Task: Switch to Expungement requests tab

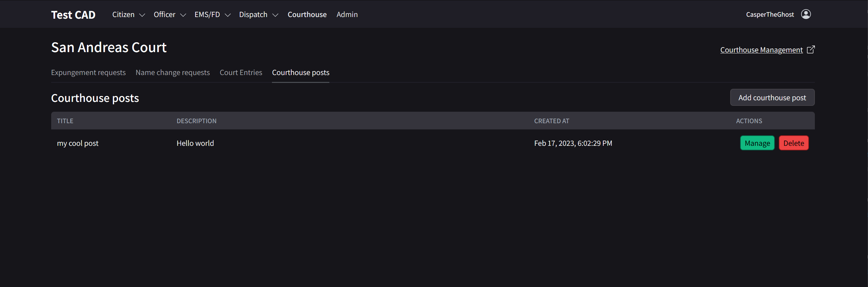Action: pos(88,73)
